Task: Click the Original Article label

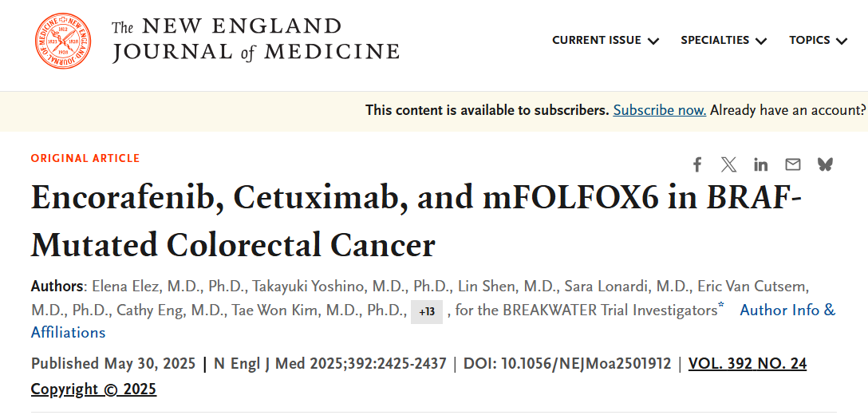Action: 85,158
